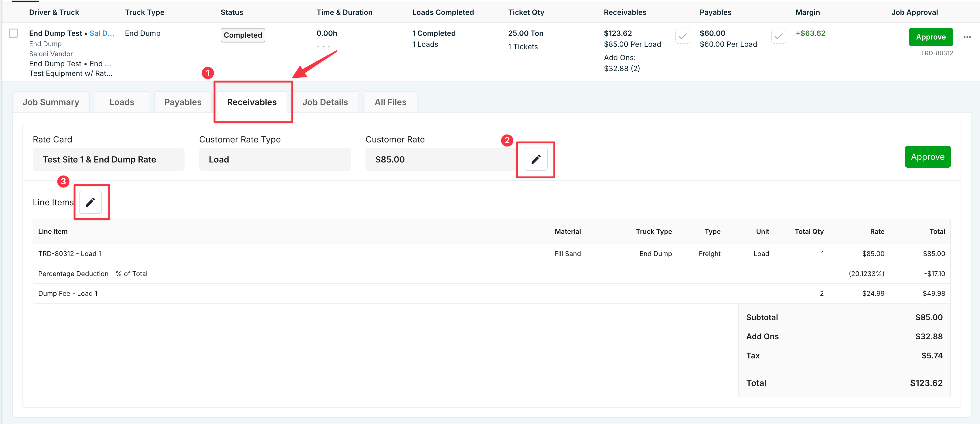The width and height of the screenshot is (980, 424).
Task: Click the Dump Fee - Load 1 line item
Action: tap(68, 293)
